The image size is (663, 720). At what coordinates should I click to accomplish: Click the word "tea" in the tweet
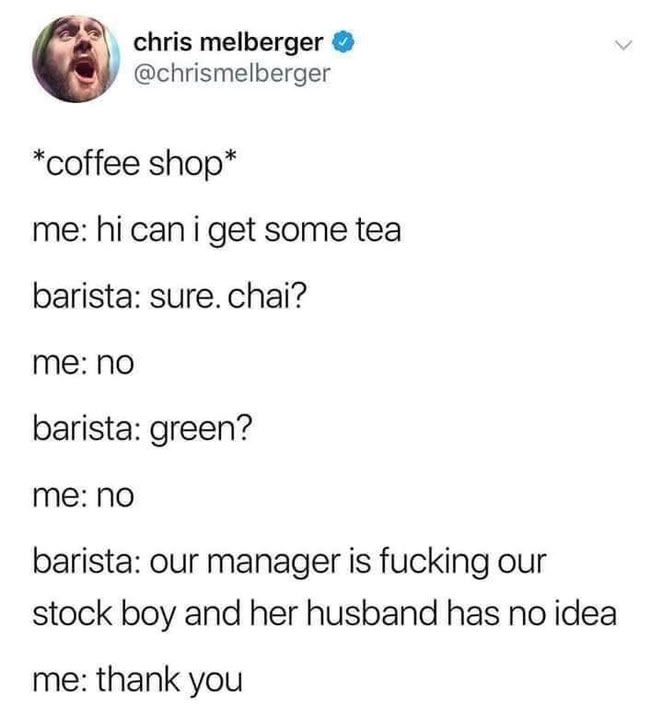(x=379, y=232)
